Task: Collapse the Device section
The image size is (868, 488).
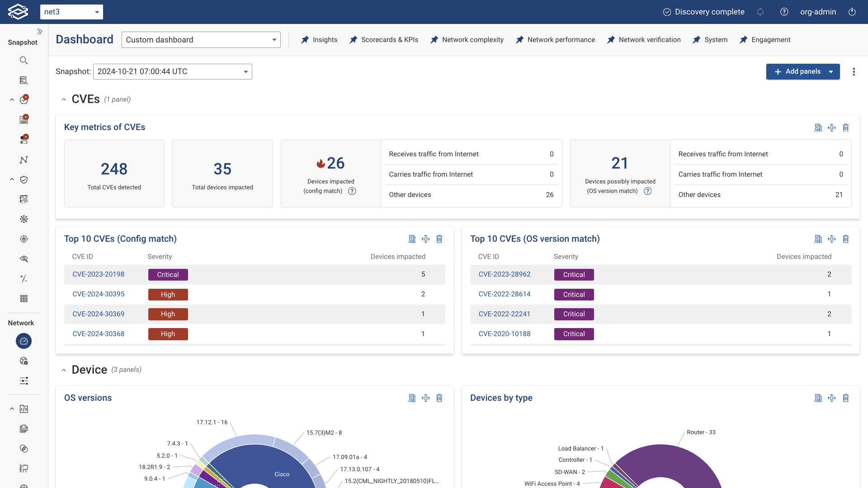Action: [64, 370]
